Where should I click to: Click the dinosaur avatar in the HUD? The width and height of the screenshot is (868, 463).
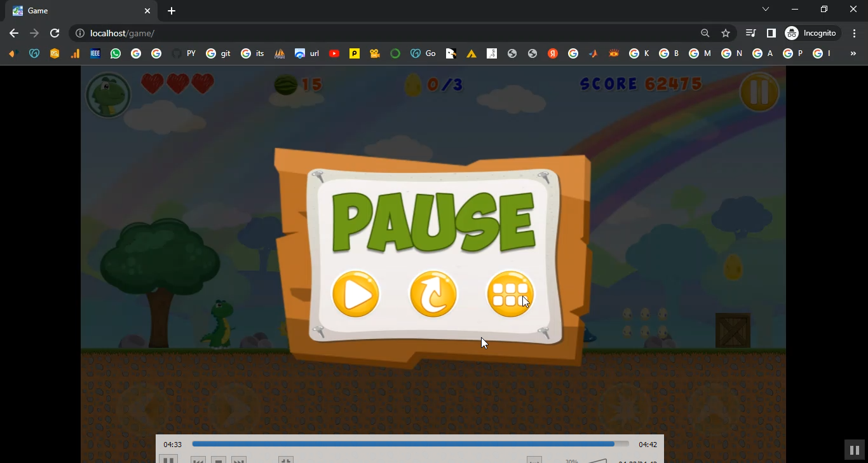click(108, 95)
